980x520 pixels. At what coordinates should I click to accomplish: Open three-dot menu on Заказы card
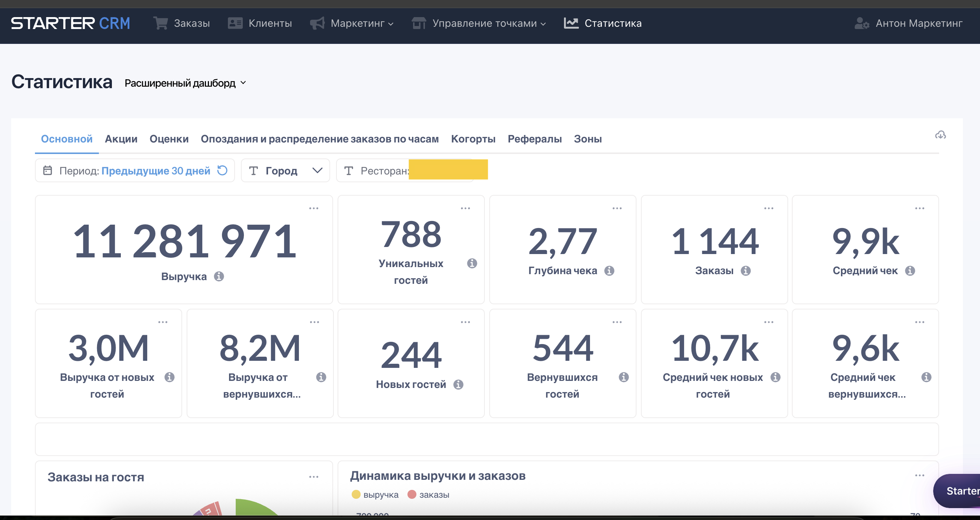[768, 208]
